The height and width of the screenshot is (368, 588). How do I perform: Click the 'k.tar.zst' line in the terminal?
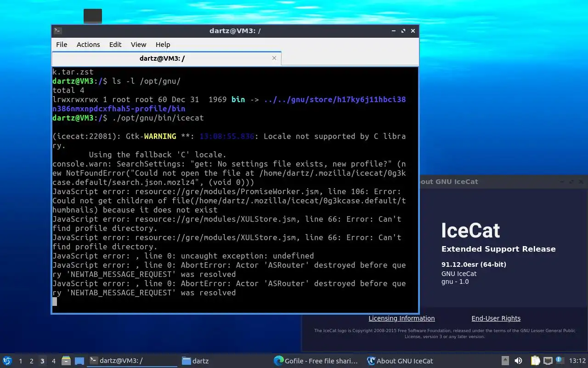(x=73, y=72)
